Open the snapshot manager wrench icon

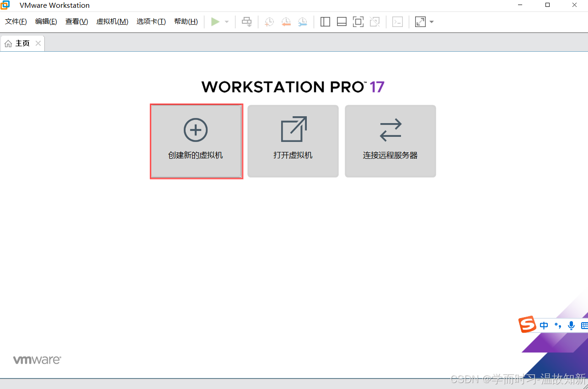[x=303, y=22]
